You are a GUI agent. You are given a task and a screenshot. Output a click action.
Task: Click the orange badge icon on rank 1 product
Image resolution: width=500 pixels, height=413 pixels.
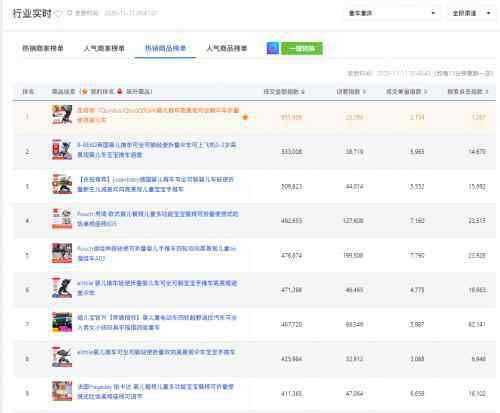coord(245,117)
